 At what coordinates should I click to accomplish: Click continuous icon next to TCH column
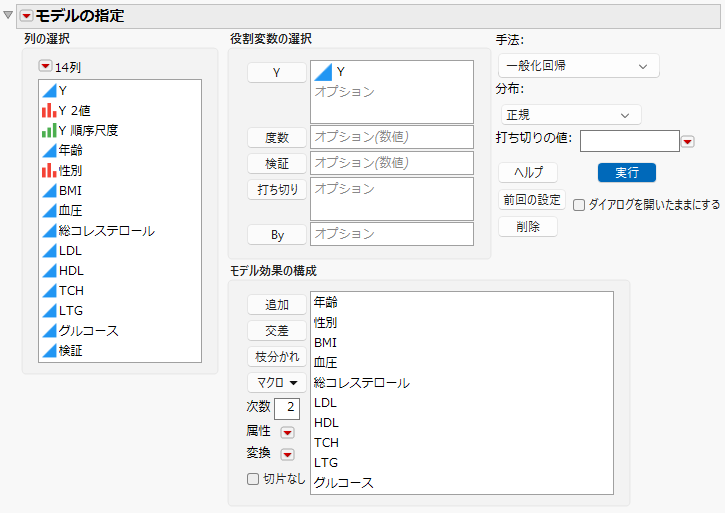(49, 290)
